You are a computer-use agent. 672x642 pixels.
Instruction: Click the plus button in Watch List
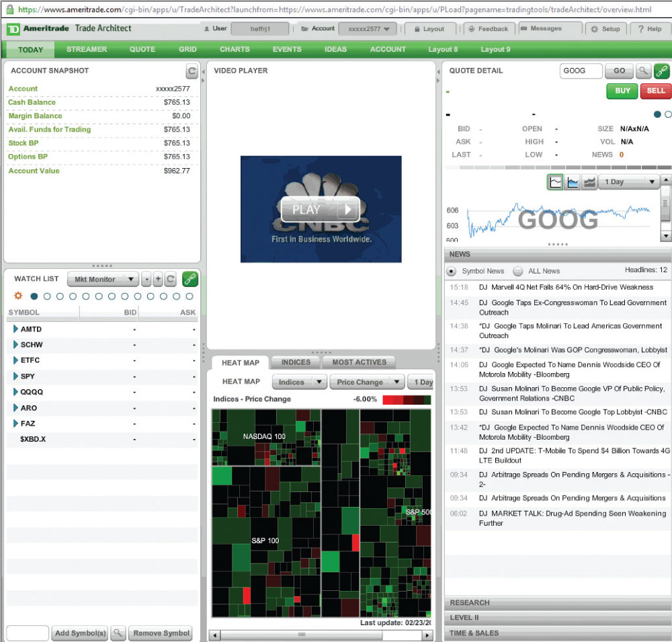point(158,280)
